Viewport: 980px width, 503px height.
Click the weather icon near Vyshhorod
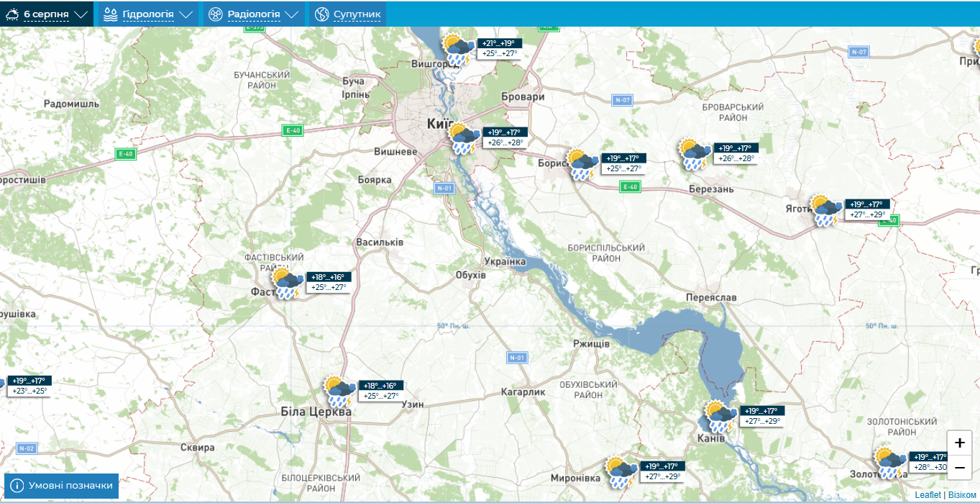(457, 49)
